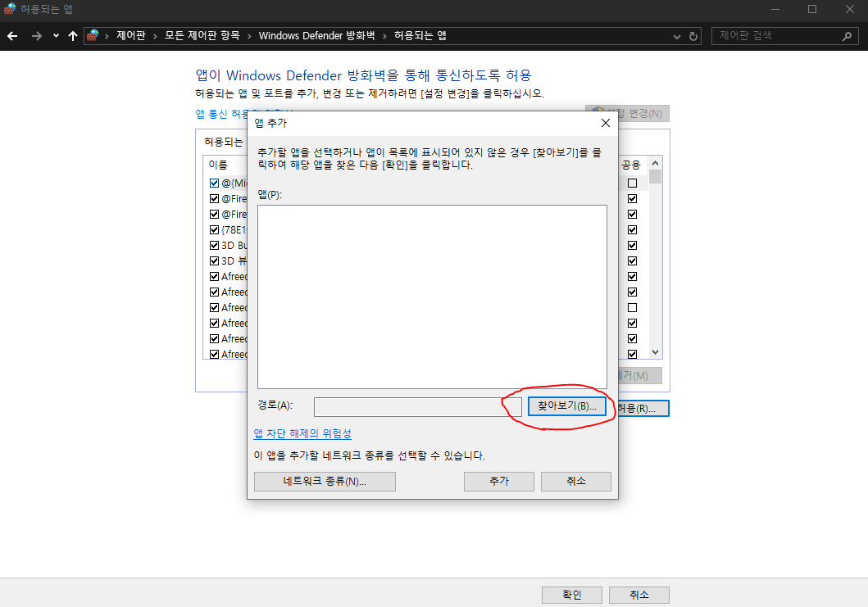Open the breadcrumb dropdown at address bar end
The image size is (868, 607).
click(675, 35)
